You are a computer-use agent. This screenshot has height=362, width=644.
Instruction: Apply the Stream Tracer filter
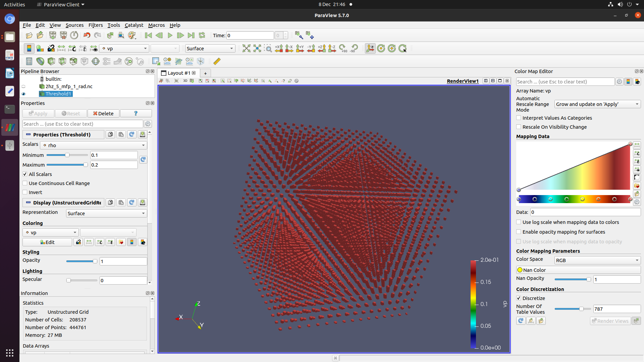tap(106, 61)
